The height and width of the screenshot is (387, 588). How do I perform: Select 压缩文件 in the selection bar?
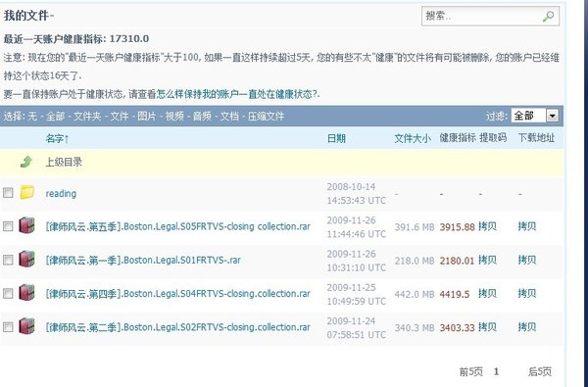[266, 117]
